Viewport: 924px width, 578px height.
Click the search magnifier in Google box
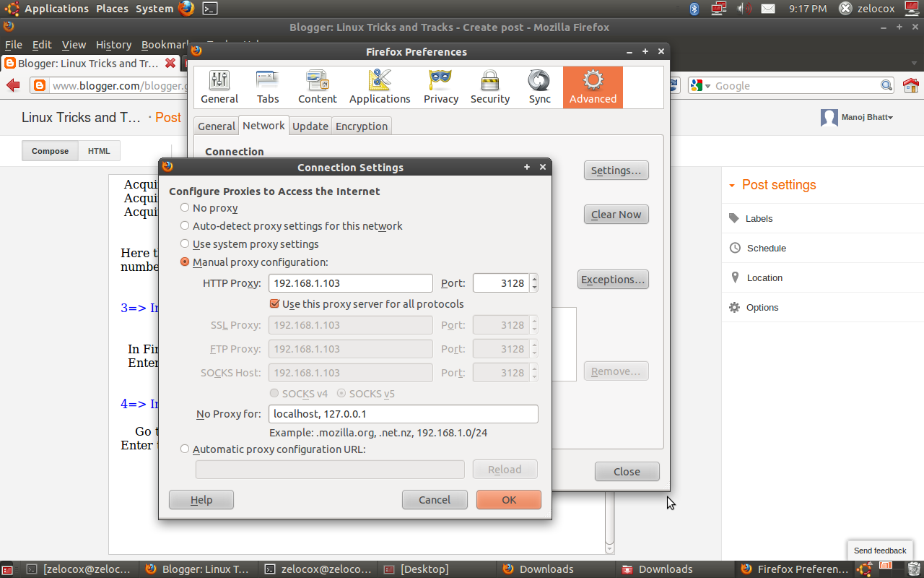pos(886,86)
